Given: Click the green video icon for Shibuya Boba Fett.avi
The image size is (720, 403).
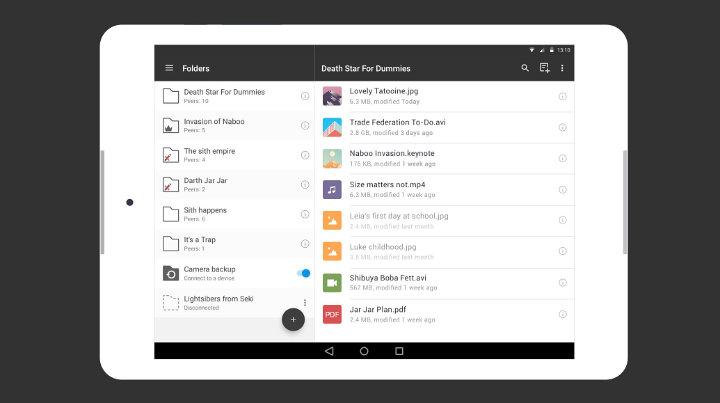Looking at the screenshot, I should (332, 283).
